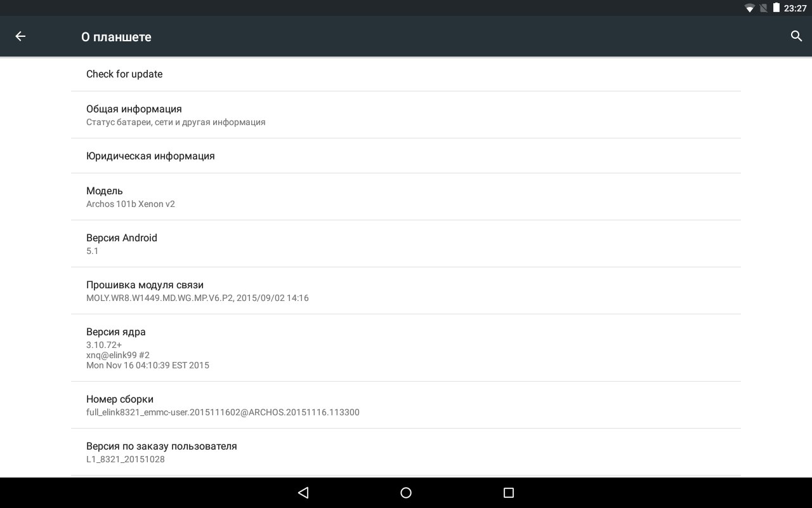Screen dimensions: 812x508
Task: Tap the О планшете title
Action: (x=116, y=37)
